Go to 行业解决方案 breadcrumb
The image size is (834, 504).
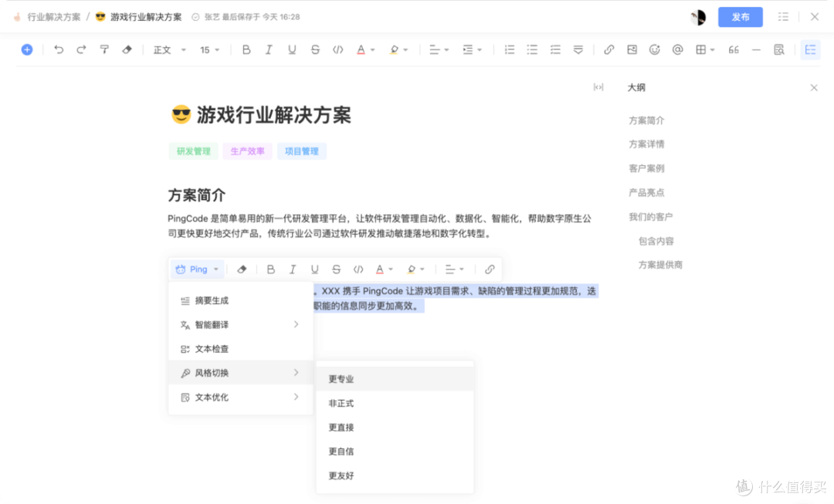(x=54, y=17)
